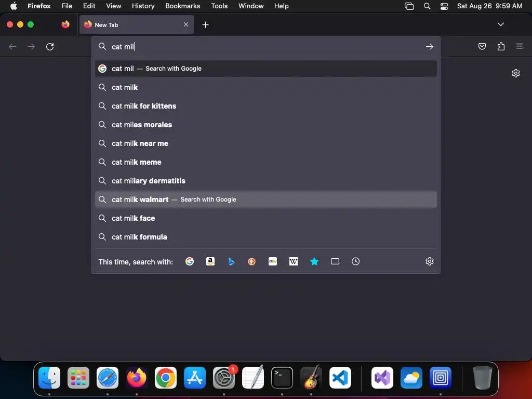Open Spotlight search in menu bar
Screen dimensions: 532x399
click(427, 6)
